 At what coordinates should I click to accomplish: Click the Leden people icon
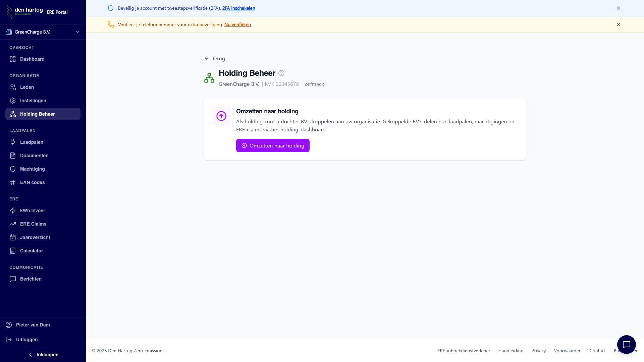pos(13,87)
